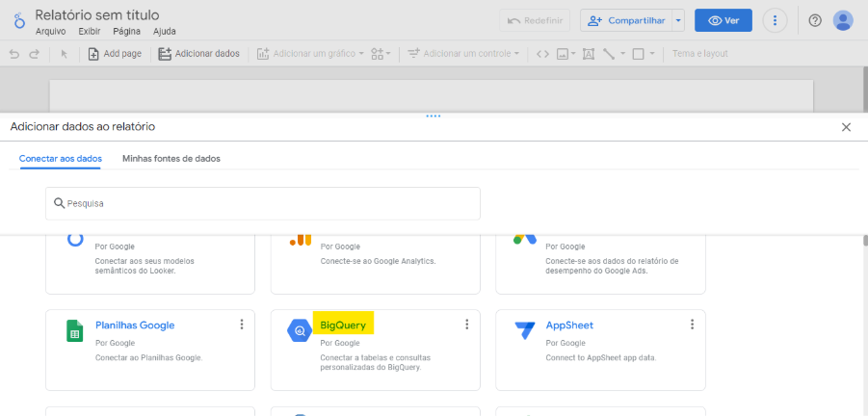The width and height of the screenshot is (868, 416).
Task: Click the report canvas vertical scrollbar
Action: 865,89
